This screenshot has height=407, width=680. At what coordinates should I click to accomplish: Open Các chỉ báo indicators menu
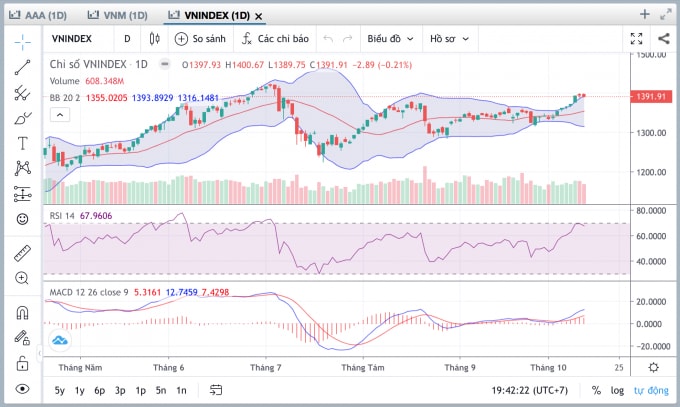[275, 39]
